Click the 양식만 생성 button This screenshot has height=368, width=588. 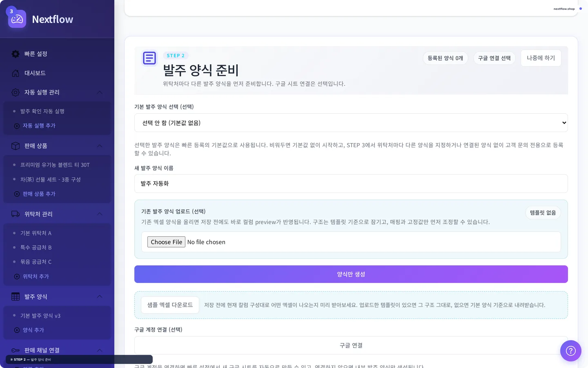click(x=351, y=274)
